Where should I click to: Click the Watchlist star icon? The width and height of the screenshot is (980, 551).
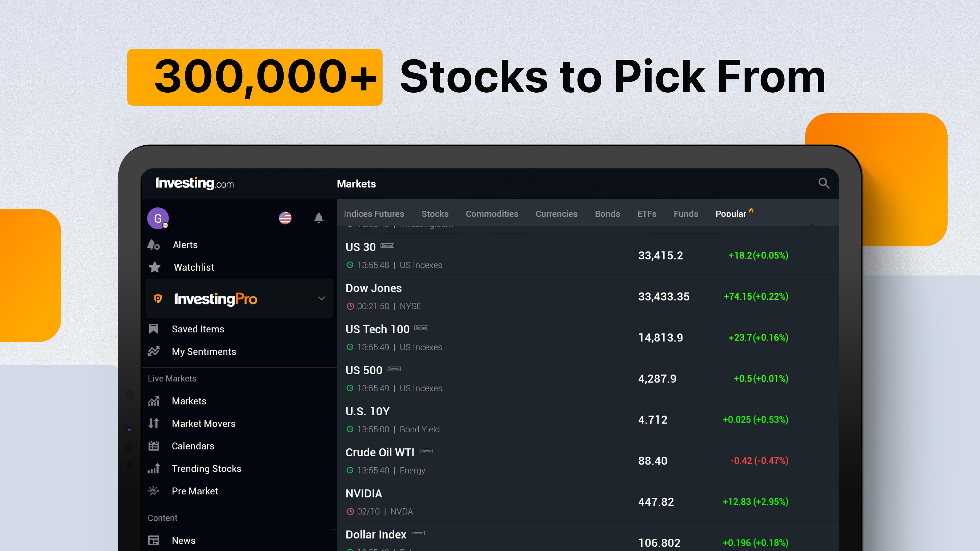(x=154, y=267)
